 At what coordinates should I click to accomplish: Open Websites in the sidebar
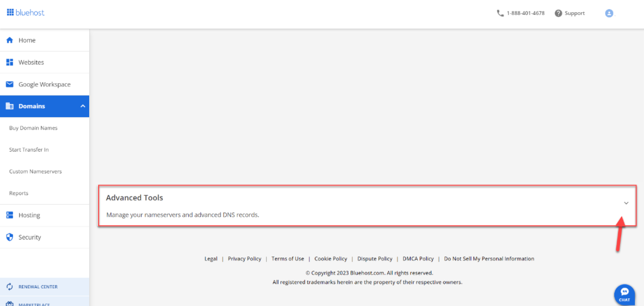(x=44, y=62)
